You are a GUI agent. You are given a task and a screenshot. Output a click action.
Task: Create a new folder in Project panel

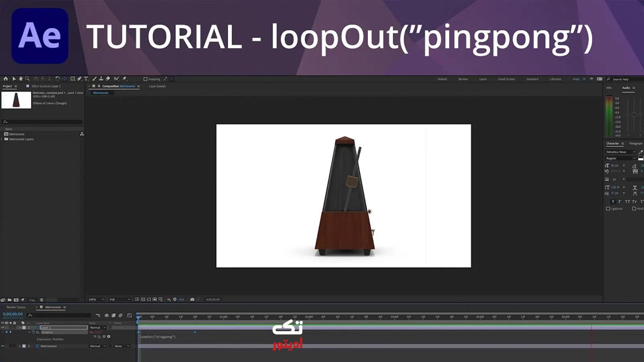tap(9, 300)
